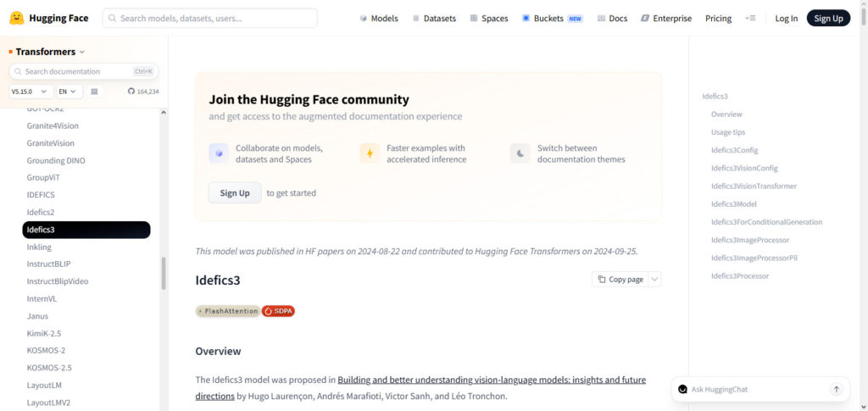The image size is (868, 411).
Task: Toggle the theme switch icon beside EN selector
Action: (94, 92)
